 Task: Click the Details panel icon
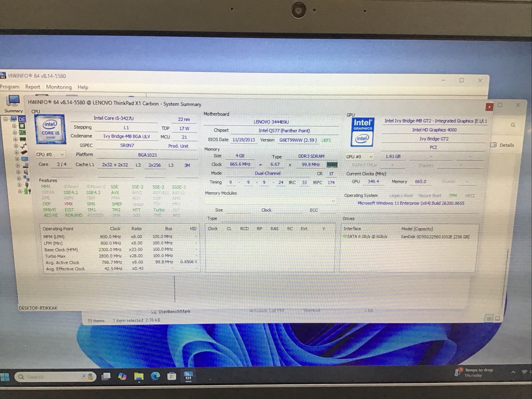coord(494,145)
